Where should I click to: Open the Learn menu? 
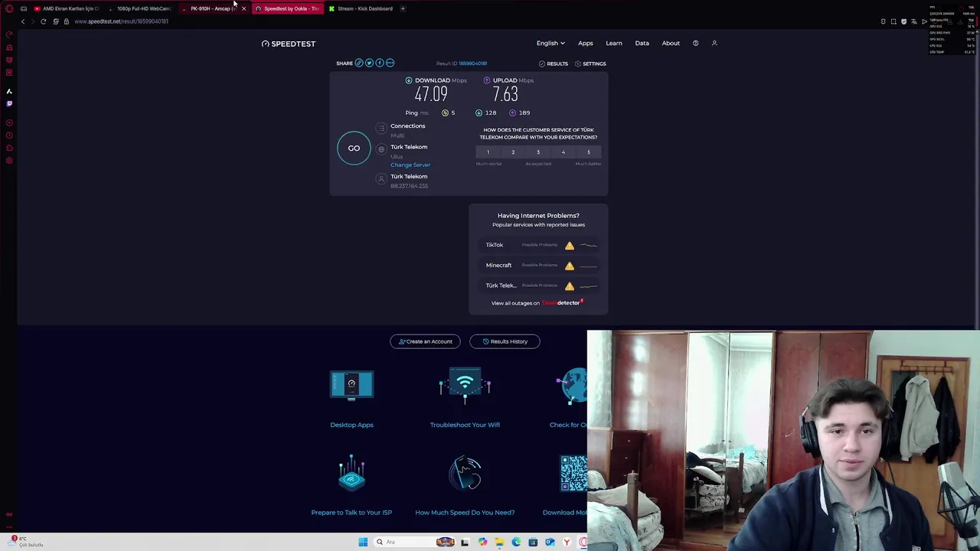(614, 44)
